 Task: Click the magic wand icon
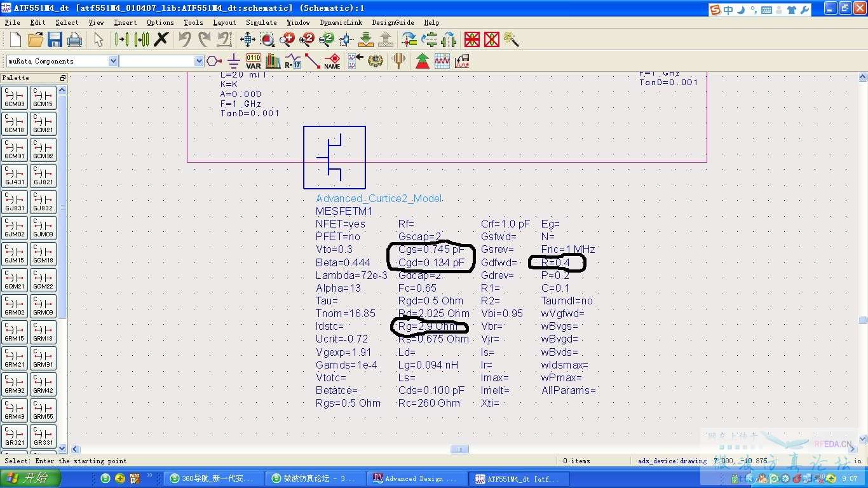pyautogui.click(x=512, y=40)
